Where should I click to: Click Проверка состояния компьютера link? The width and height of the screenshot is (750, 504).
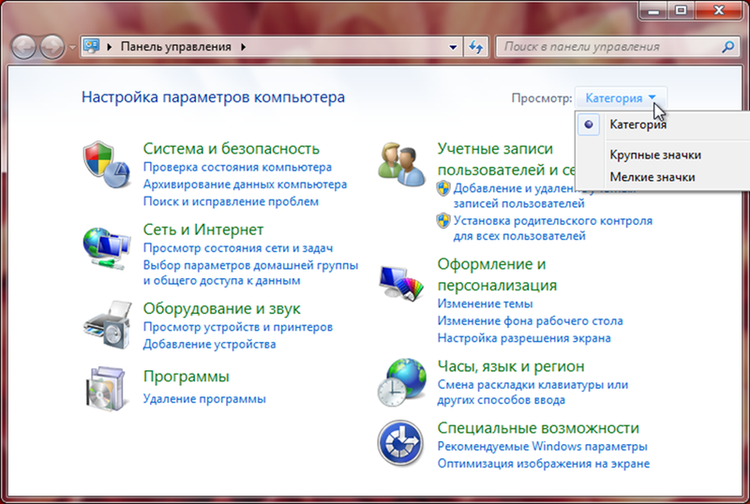click(237, 167)
